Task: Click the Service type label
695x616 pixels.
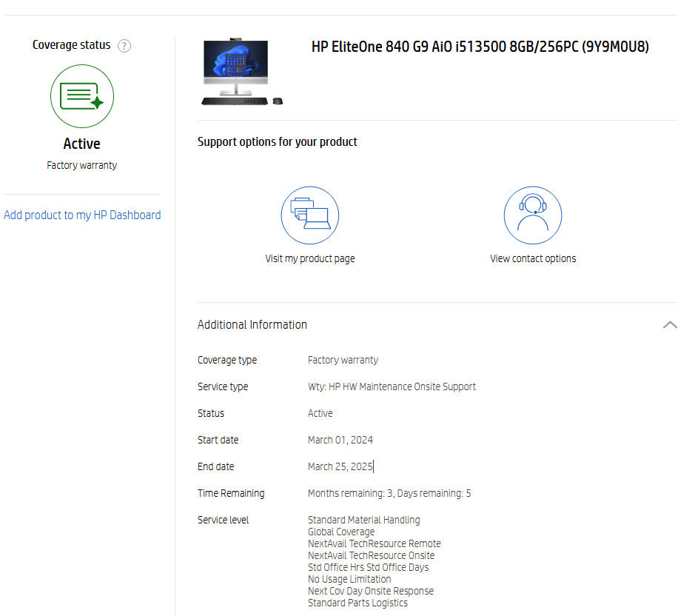Action: tap(223, 386)
